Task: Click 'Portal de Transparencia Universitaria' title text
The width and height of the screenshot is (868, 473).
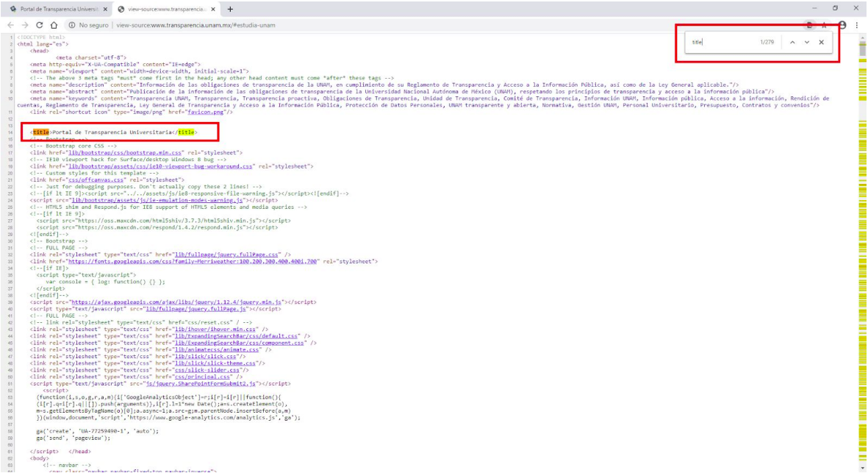Action: pyautogui.click(x=112, y=132)
